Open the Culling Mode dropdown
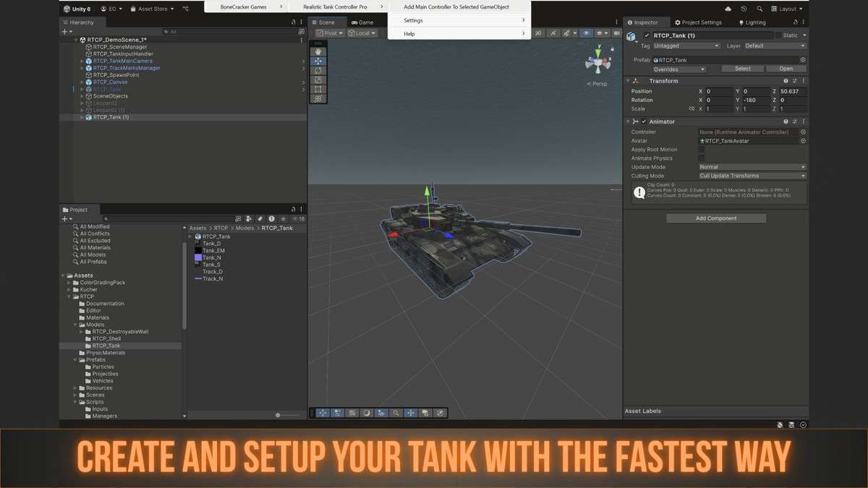The image size is (868, 488). (752, 176)
